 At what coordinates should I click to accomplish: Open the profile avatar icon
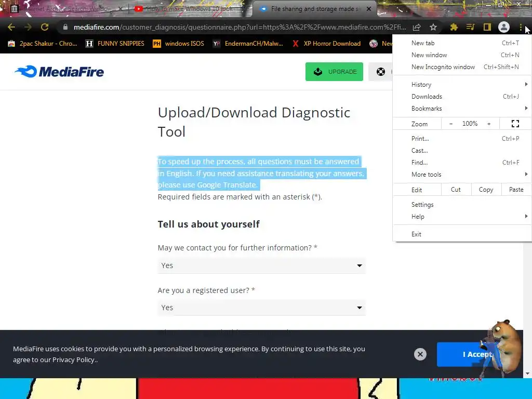pyautogui.click(x=504, y=27)
